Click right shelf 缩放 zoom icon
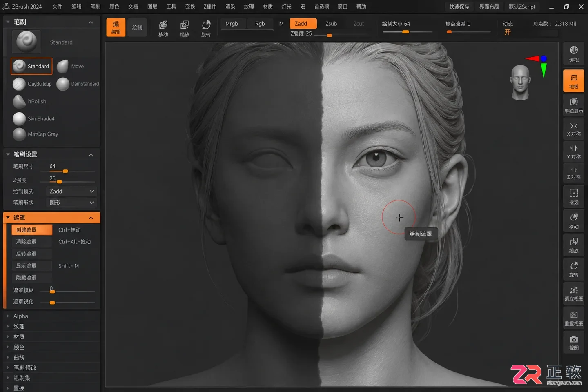The width and height of the screenshot is (588, 392). coord(574,245)
